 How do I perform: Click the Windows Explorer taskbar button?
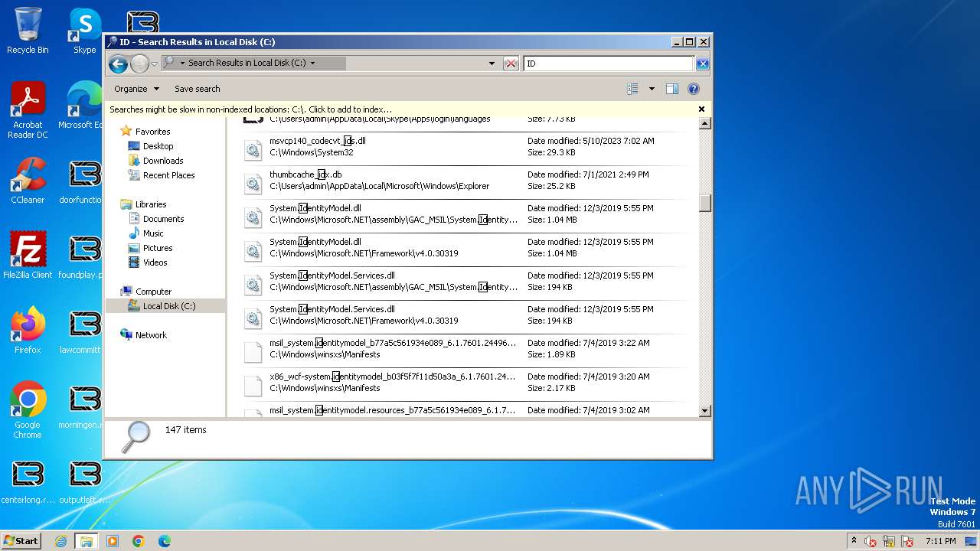(87, 541)
